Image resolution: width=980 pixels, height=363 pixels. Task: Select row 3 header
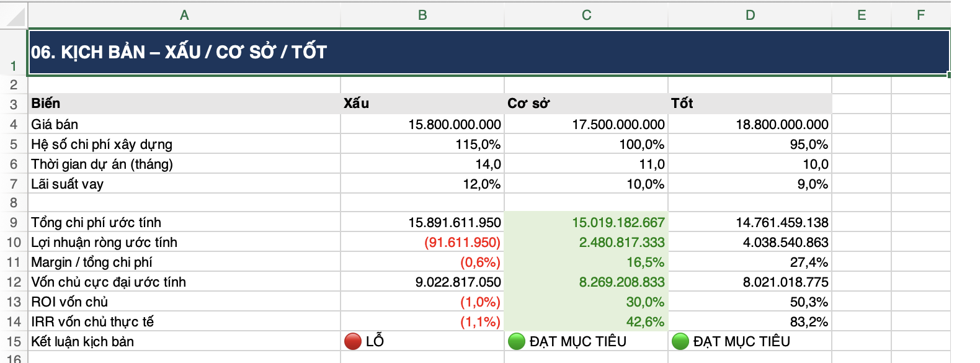pos(14,104)
